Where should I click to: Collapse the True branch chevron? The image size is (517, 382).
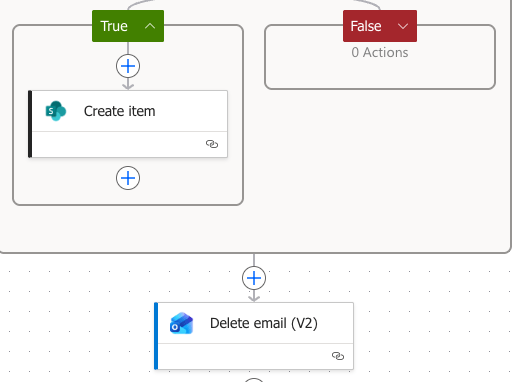click(150, 26)
